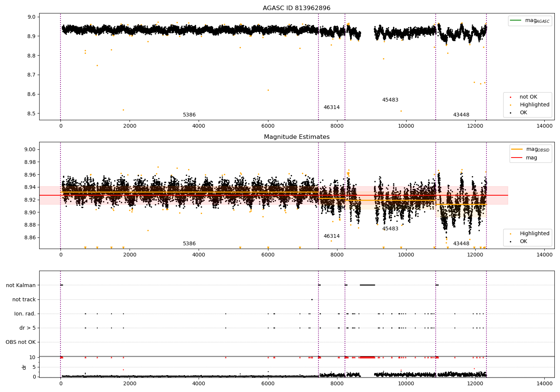Click the 46314 obsid label in top panel
This screenshot has width=560, height=392.
pos(332,108)
